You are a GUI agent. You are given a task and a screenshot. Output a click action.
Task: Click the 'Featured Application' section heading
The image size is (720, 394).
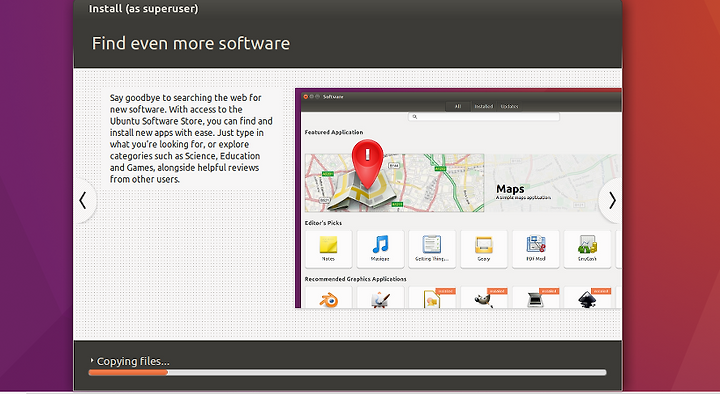pos(334,132)
